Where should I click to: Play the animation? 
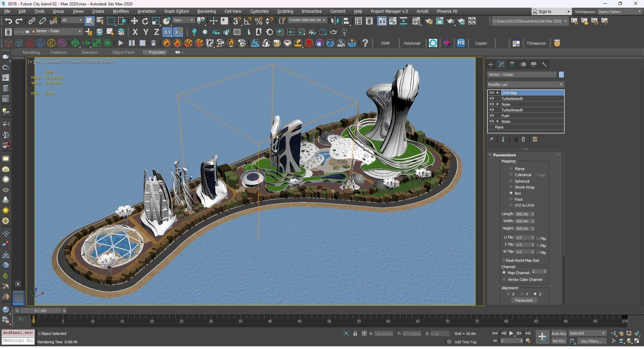pos(512,334)
